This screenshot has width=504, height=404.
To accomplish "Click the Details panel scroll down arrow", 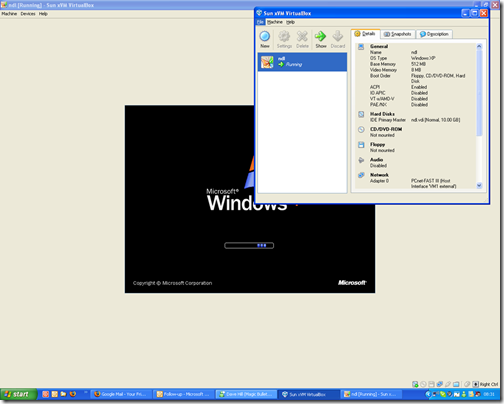I will [479, 186].
